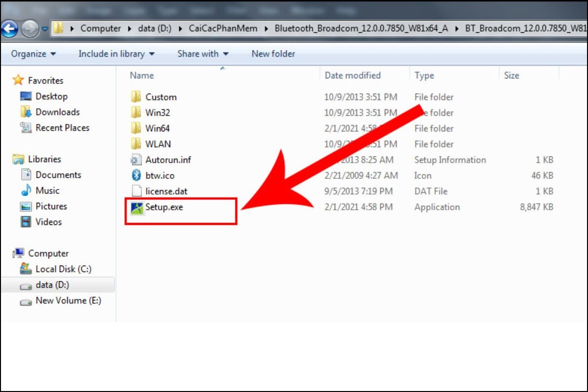Click the New folder button

pyautogui.click(x=273, y=53)
